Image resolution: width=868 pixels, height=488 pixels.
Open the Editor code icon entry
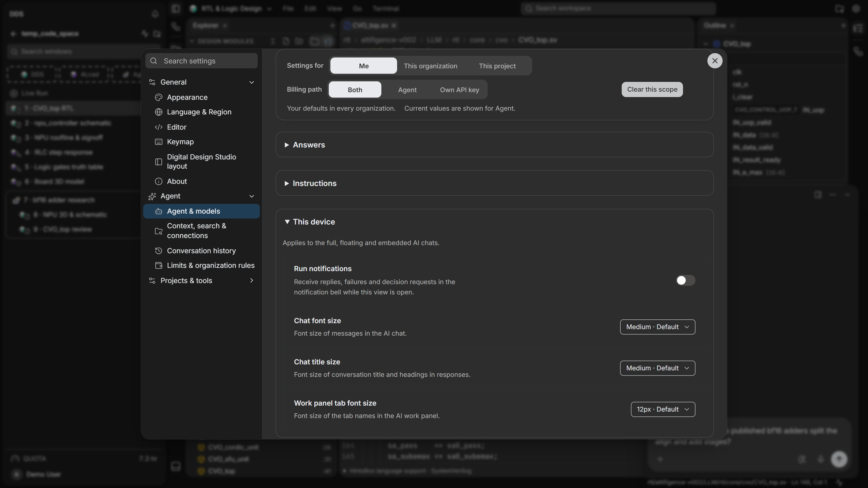pyautogui.click(x=158, y=127)
